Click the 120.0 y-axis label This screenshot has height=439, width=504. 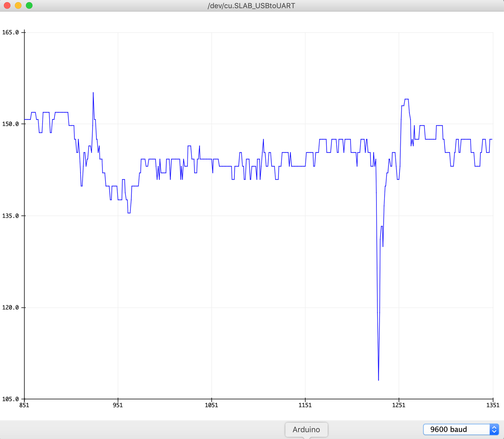(x=10, y=307)
